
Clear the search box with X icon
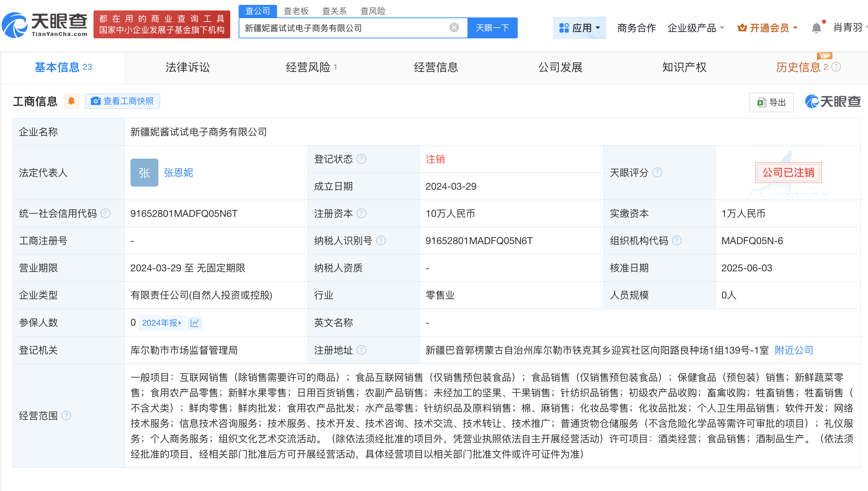click(454, 28)
